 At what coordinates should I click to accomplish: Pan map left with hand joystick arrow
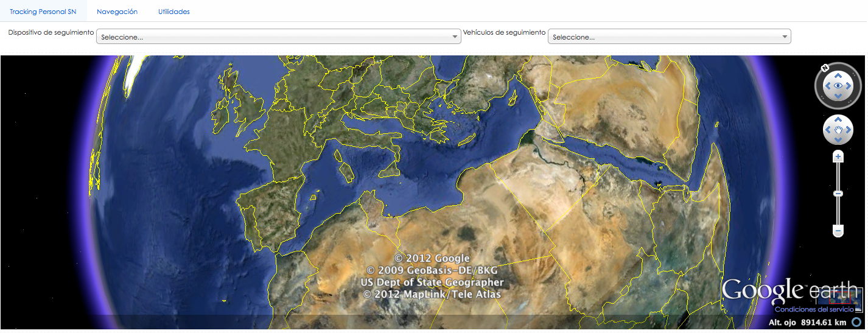pos(828,130)
